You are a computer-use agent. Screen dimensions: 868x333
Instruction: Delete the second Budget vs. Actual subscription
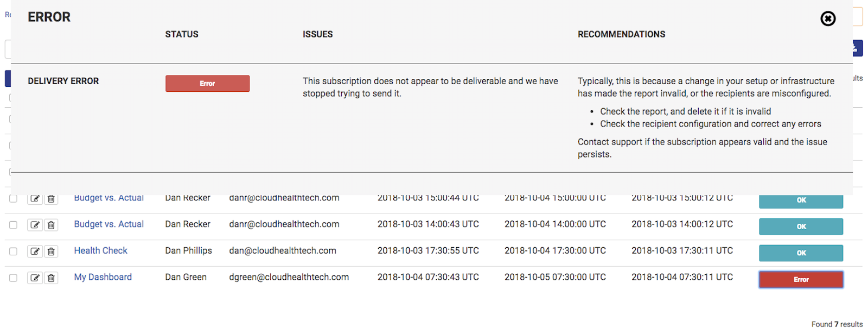point(51,225)
